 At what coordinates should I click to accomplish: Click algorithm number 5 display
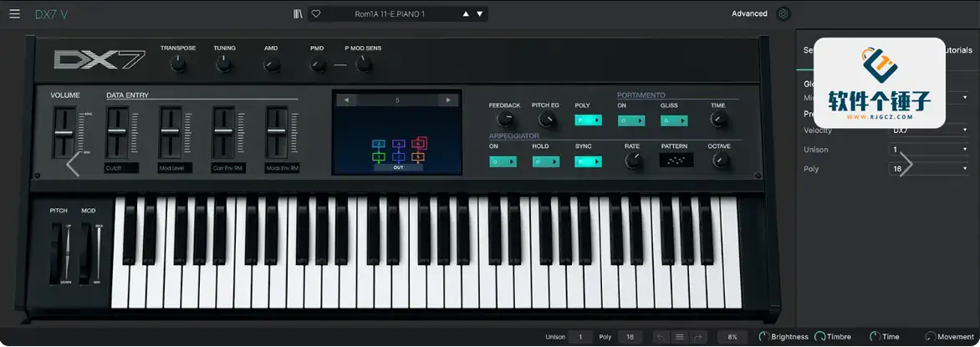tap(397, 100)
